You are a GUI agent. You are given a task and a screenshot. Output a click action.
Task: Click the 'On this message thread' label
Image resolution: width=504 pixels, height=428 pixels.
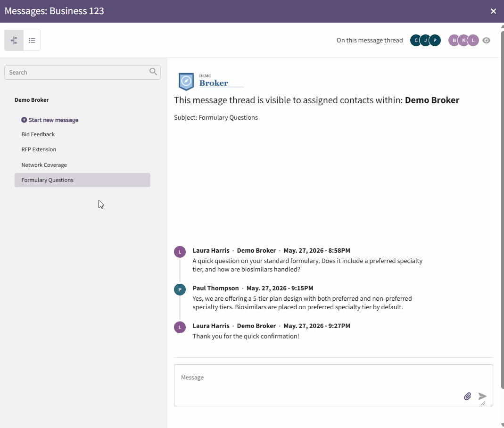370,40
